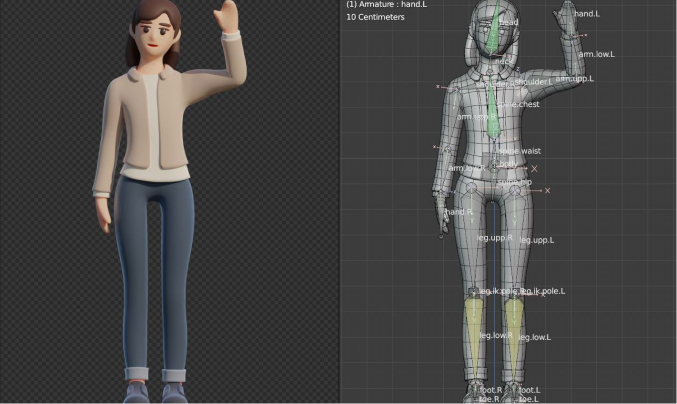
Task: Click the 'neck' bone label
Action: [x=504, y=62]
